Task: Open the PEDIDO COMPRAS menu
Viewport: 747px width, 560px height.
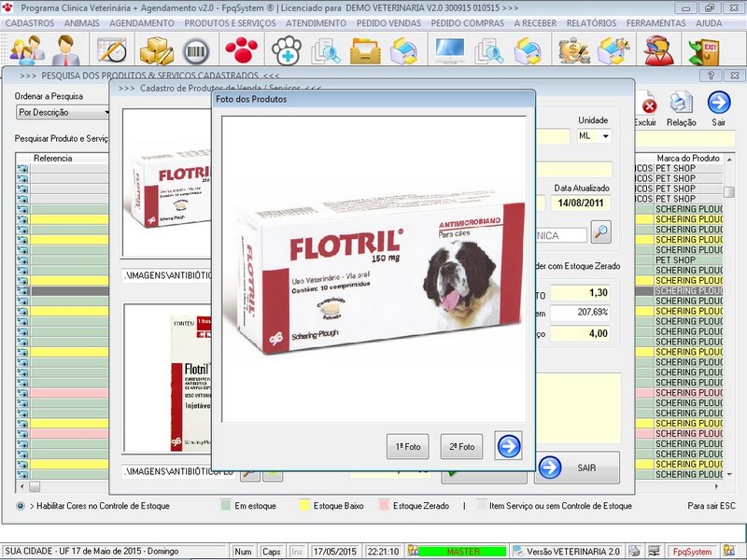Action: [x=468, y=22]
